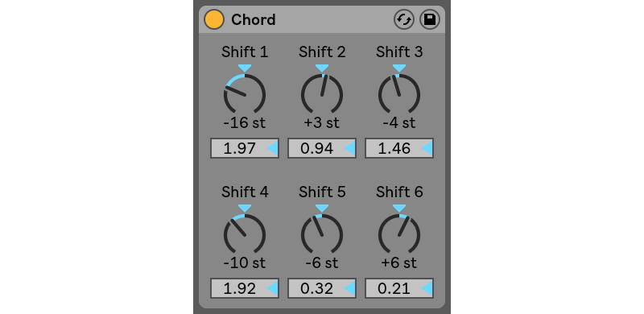The height and width of the screenshot is (314, 644).
Task: Click the blue arrow in the 1.97 field
Action: point(273,148)
